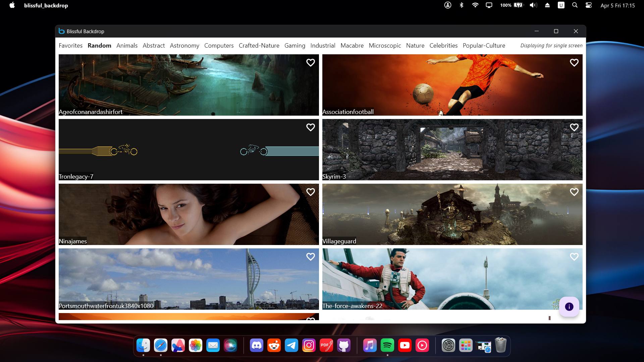Click heart on Portsmouthwaterfrontuk3840x1080 wallpaper
Screen dimensions: 644x362
click(310, 257)
